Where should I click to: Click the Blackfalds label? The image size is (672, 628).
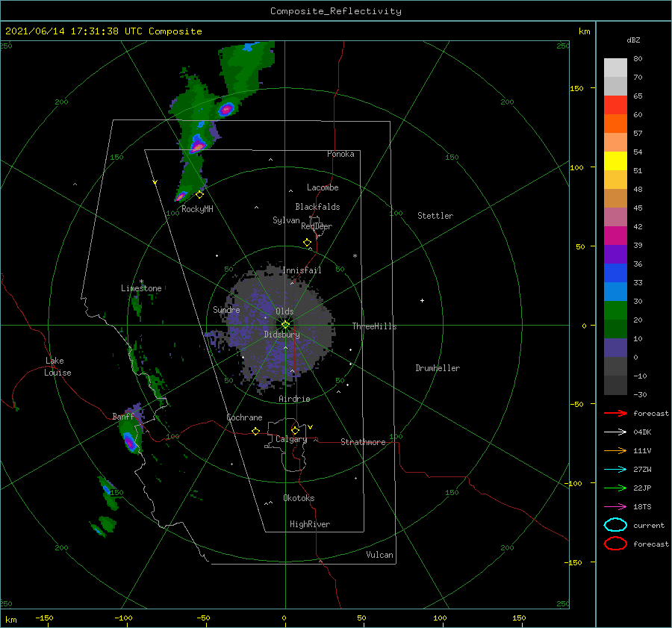317,207
